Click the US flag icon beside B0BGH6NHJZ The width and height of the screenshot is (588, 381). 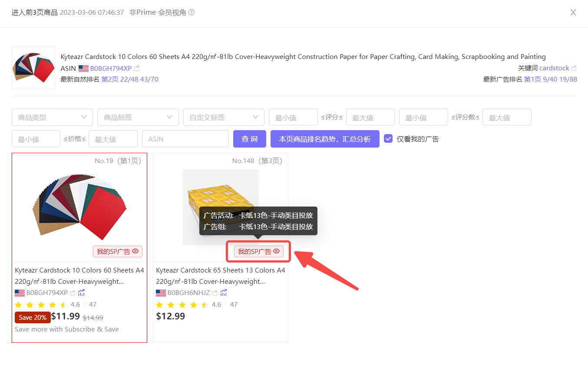(160, 292)
